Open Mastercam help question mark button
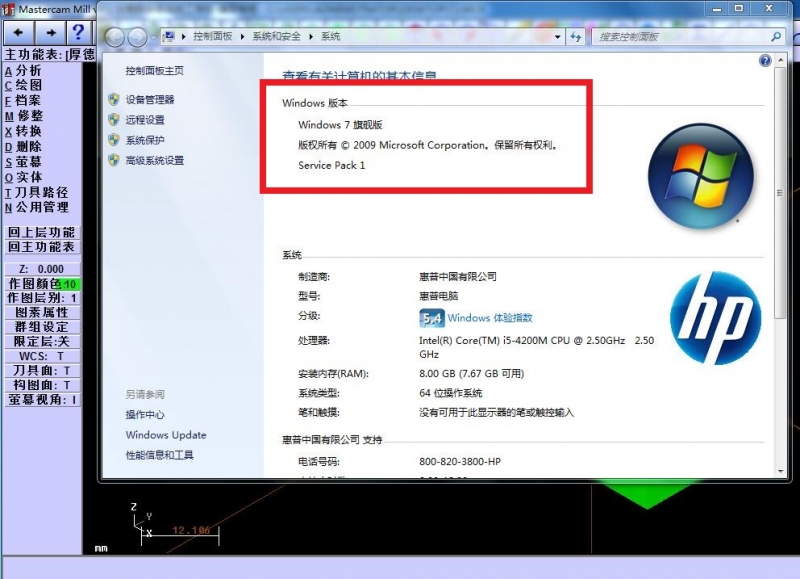This screenshot has width=800, height=579. (78, 33)
